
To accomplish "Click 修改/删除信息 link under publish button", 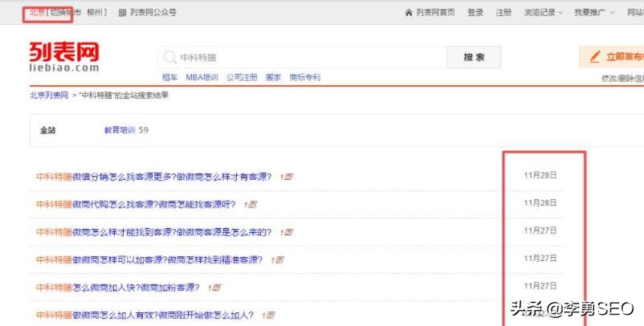I will click(x=622, y=79).
